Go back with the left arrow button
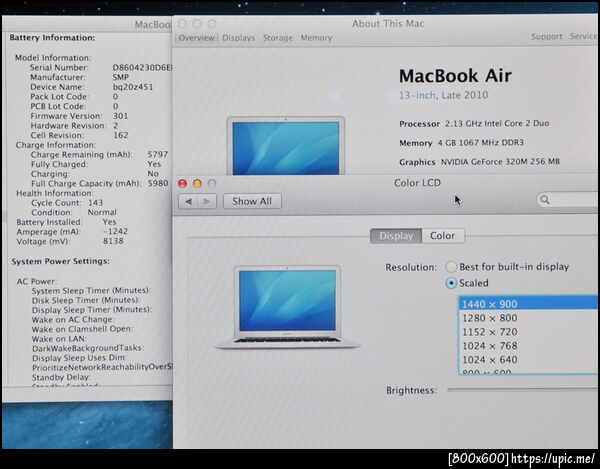600x469 pixels. click(188, 201)
